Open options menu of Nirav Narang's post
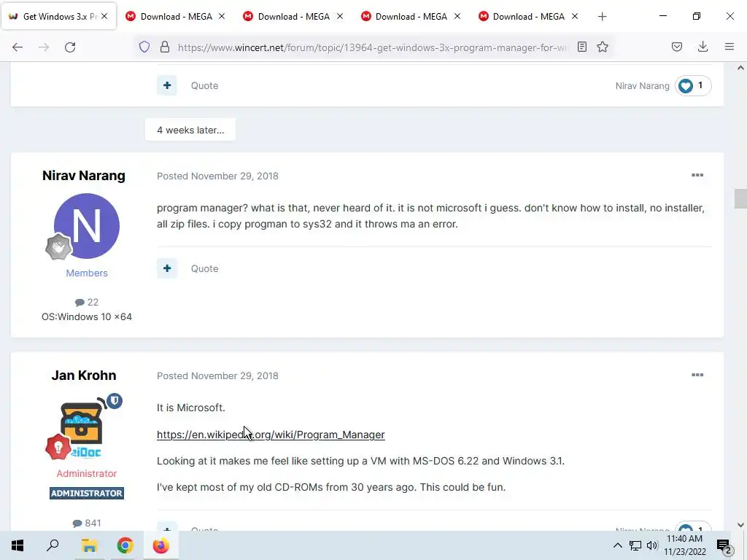This screenshot has height=560, width=747. coord(697,175)
